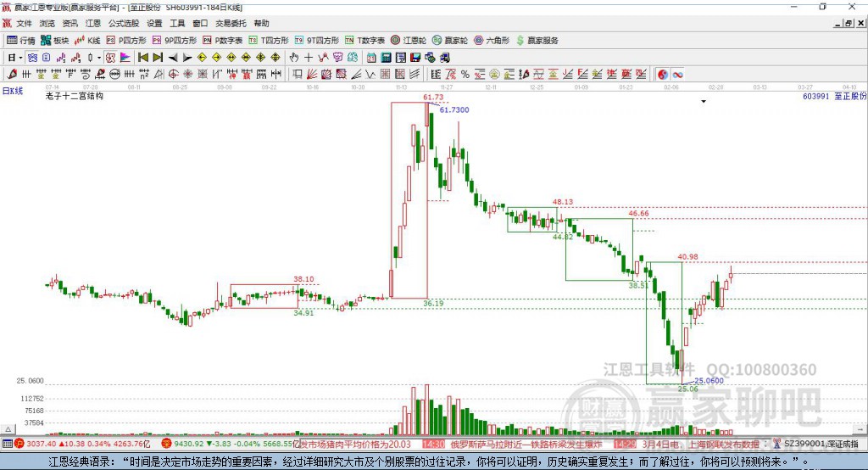Open the 设置 menu

click(154, 23)
